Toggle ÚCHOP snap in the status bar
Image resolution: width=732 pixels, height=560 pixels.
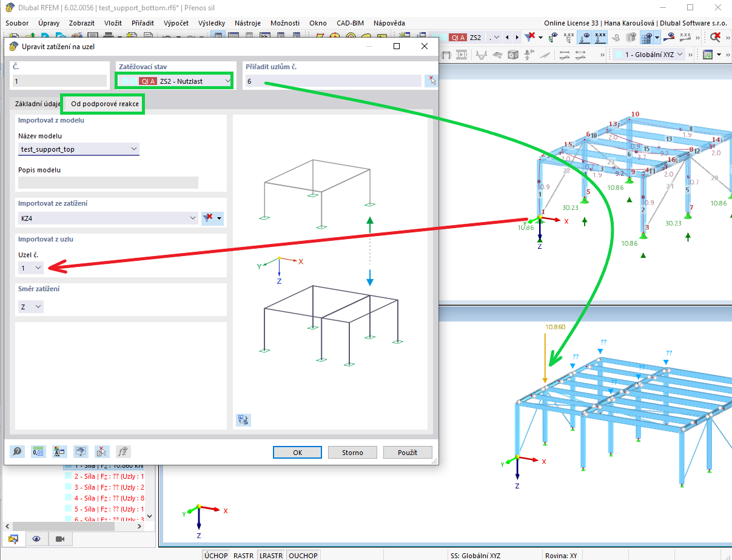[216, 555]
